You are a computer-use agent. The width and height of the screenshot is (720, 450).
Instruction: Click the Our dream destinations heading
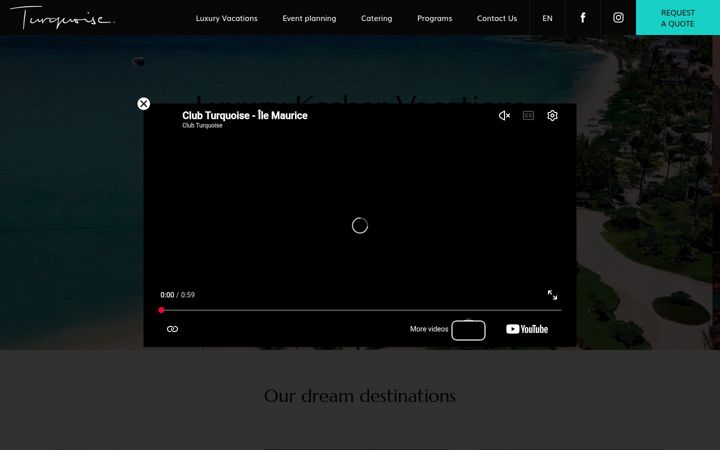360,396
